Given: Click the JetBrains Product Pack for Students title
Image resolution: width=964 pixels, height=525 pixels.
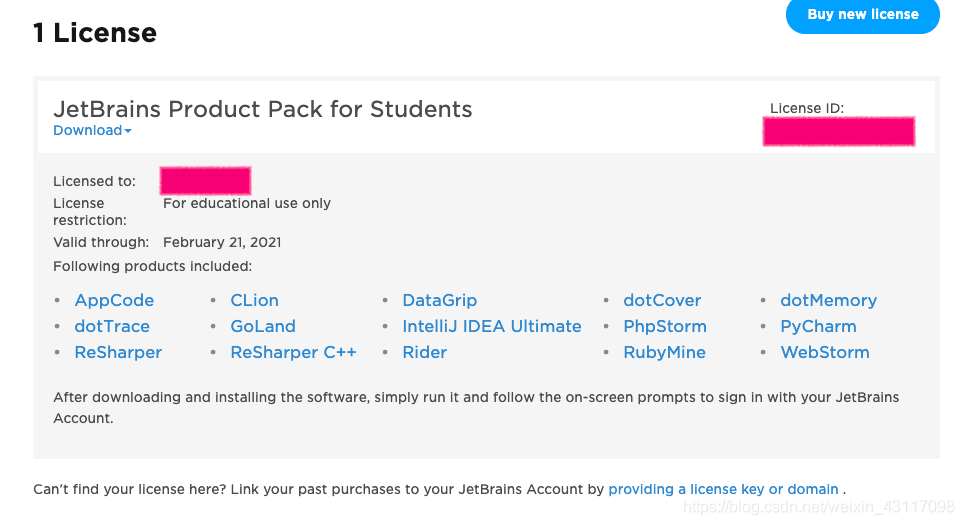Looking at the screenshot, I should click(262, 109).
